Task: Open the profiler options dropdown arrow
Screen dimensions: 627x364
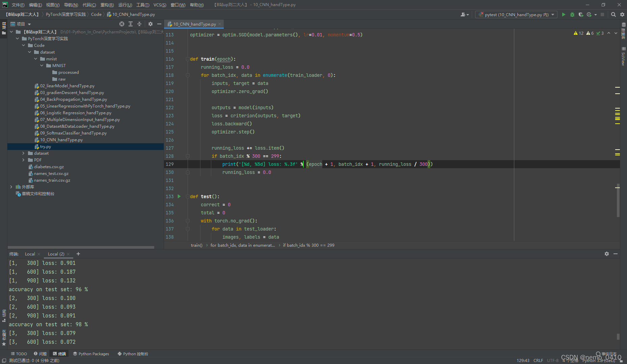Action: coord(596,14)
